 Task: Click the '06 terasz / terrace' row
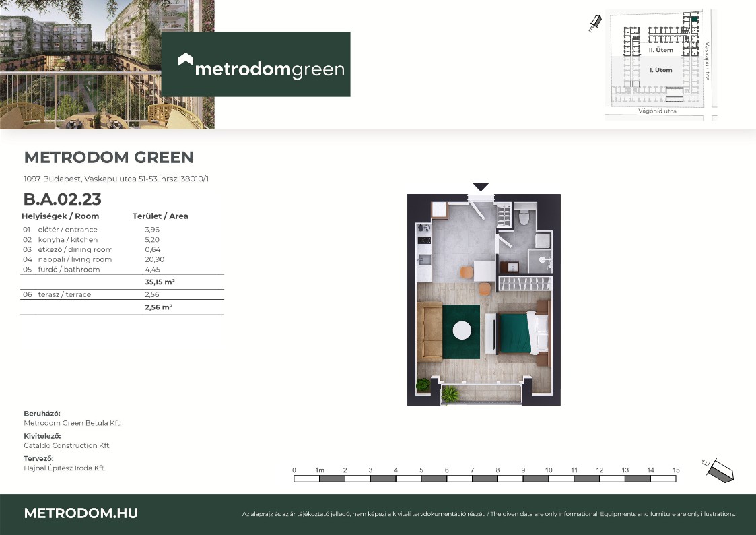(x=122, y=294)
